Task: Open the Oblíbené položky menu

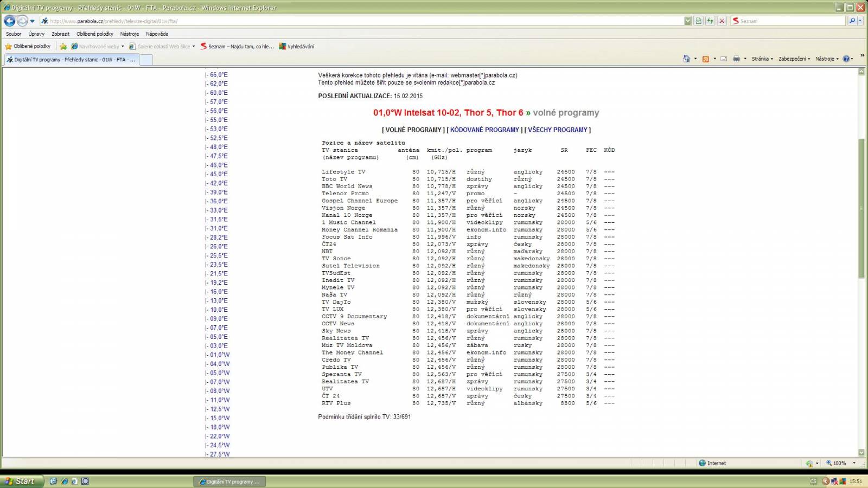Action: pos(95,34)
